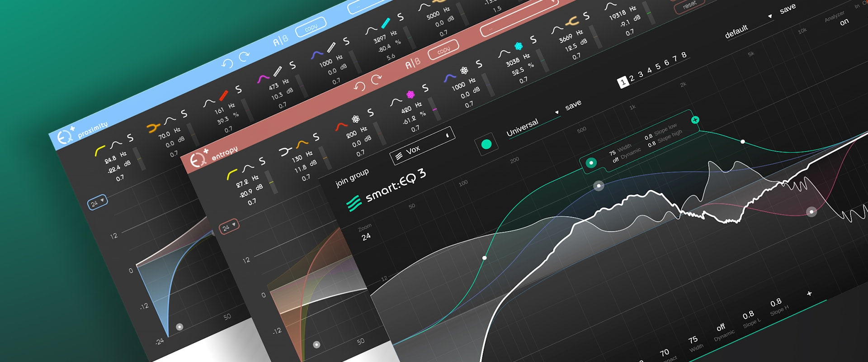868x362 pixels.
Task: Click the red proximity icon on the 161 Hz band
Action: tap(223, 96)
